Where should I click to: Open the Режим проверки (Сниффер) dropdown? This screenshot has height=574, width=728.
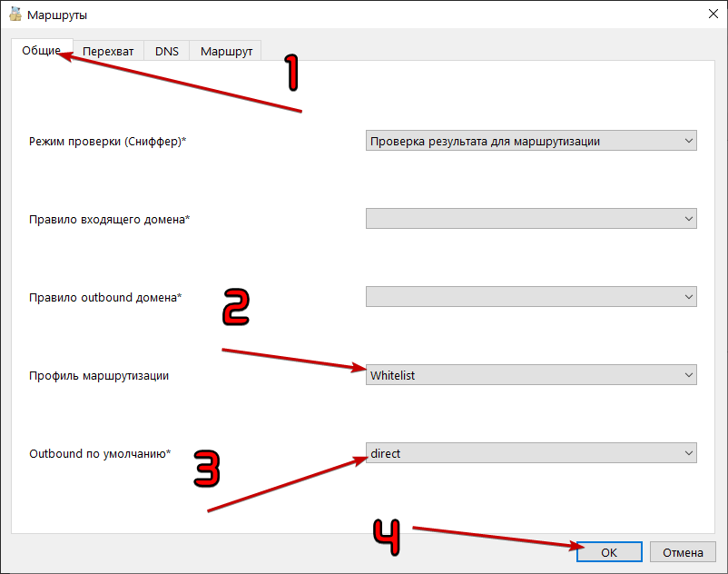tap(531, 141)
